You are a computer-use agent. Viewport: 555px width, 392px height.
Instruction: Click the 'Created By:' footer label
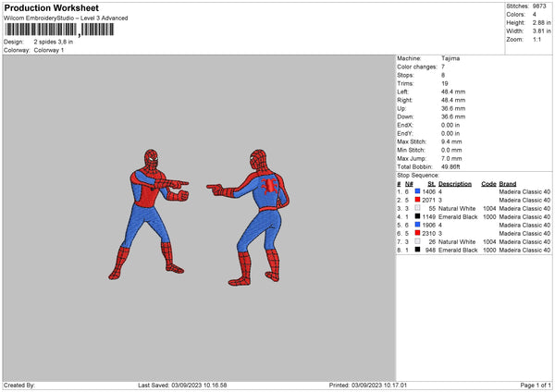(x=19, y=386)
